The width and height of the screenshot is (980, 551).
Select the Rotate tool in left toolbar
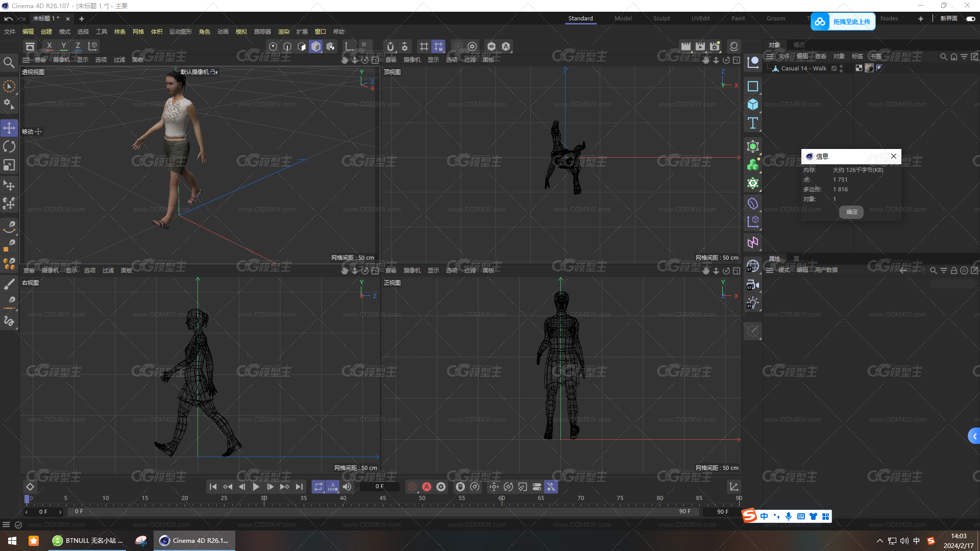9,147
